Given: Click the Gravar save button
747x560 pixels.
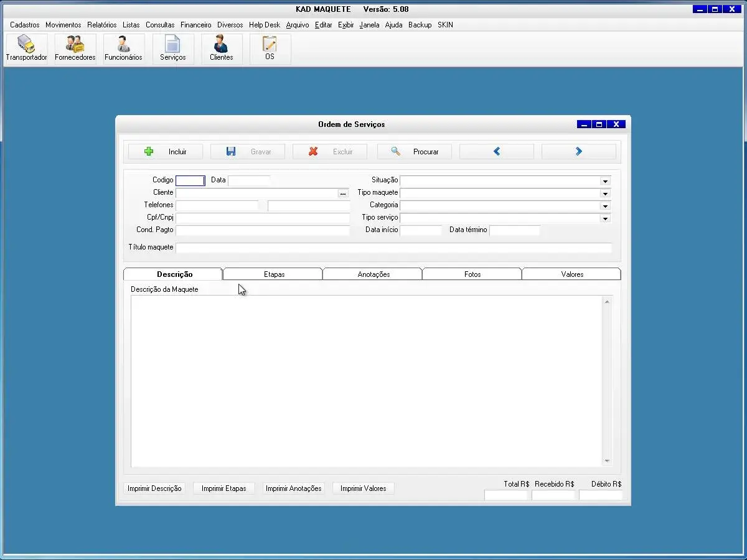Looking at the screenshot, I should click(248, 151).
